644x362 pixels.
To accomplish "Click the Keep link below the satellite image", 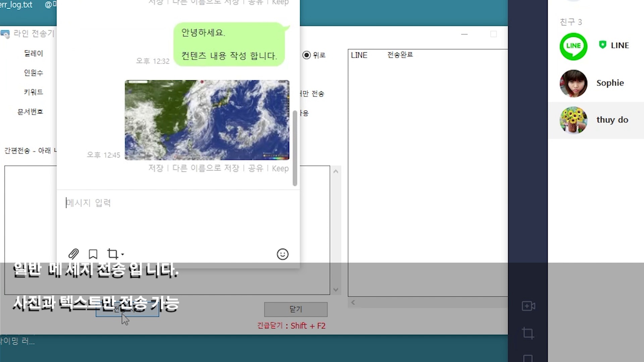I will pos(280,168).
